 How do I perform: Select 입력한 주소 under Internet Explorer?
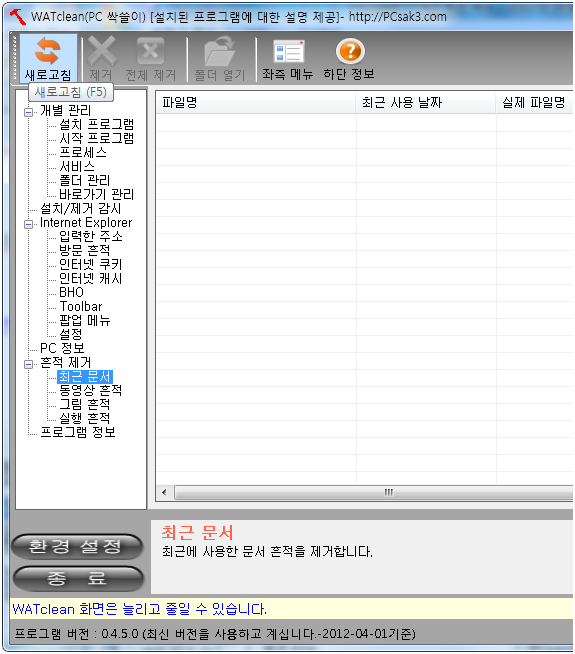pos(91,236)
